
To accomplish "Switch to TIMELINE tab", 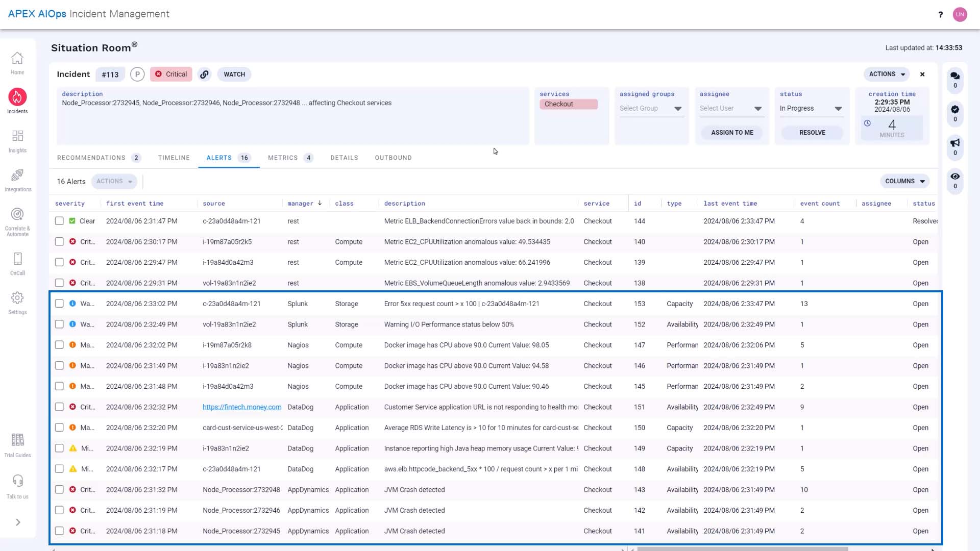I will coord(174,158).
